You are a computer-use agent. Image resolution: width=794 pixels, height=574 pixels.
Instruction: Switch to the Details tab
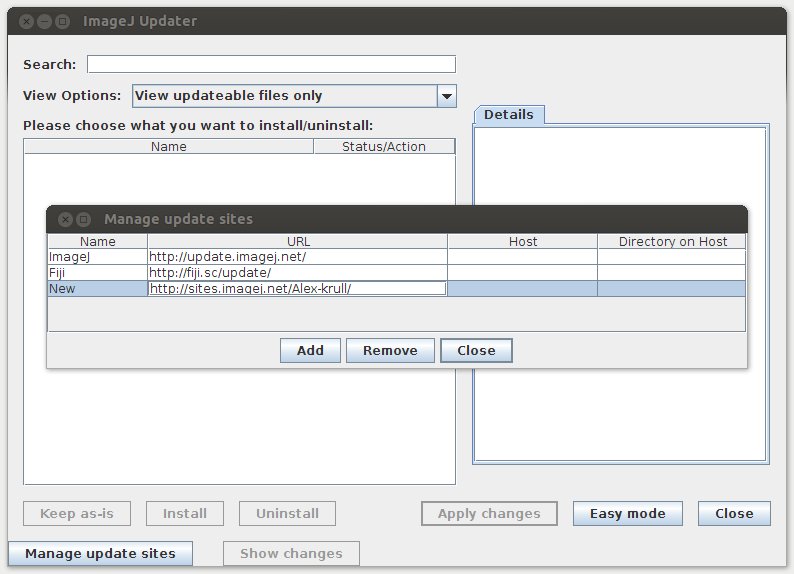click(509, 115)
